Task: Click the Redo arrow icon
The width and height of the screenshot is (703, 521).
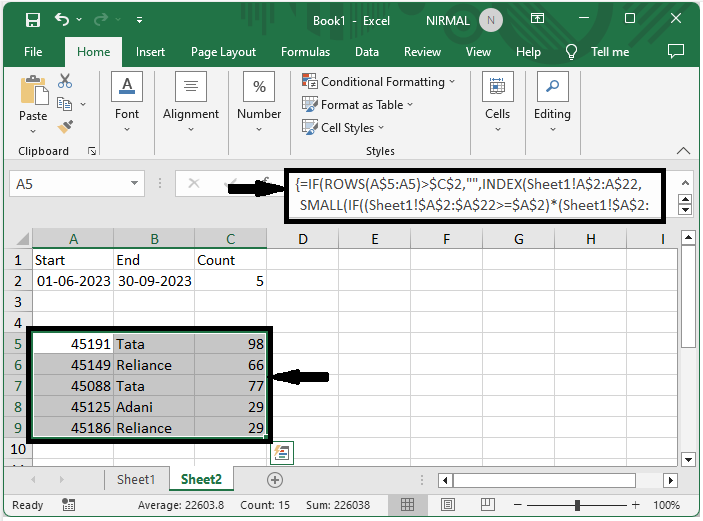Action: click(101, 20)
